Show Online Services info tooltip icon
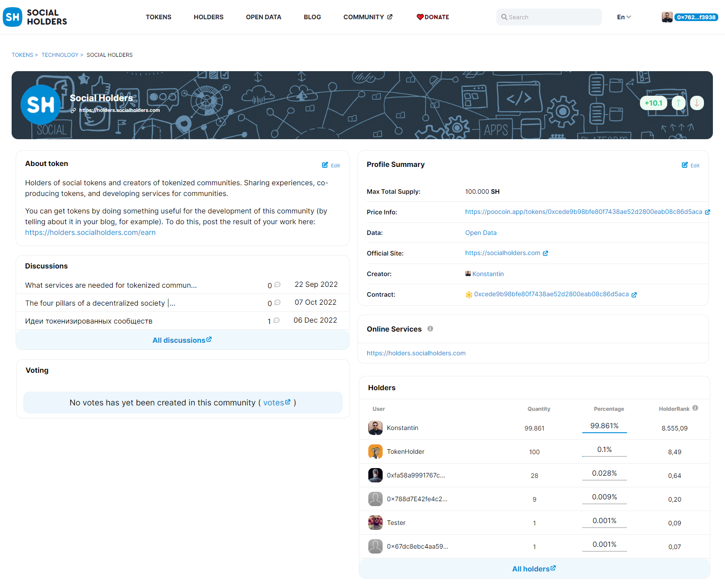 pos(430,328)
